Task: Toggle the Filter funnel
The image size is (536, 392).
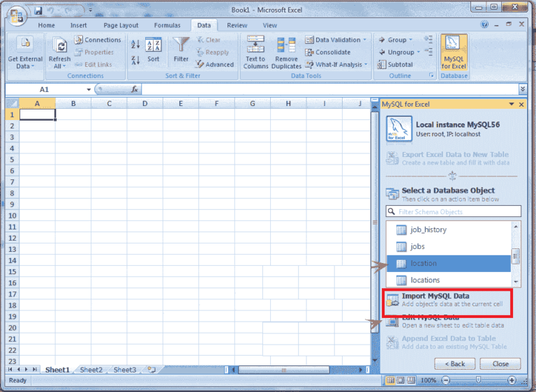Action: point(181,50)
